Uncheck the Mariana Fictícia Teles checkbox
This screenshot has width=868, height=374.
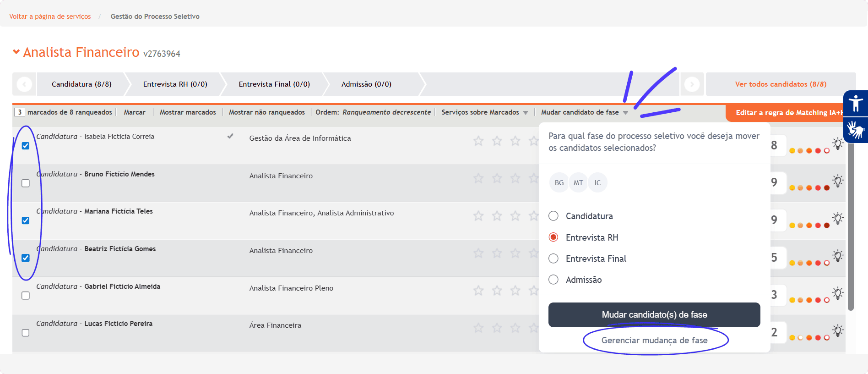coord(26,220)
